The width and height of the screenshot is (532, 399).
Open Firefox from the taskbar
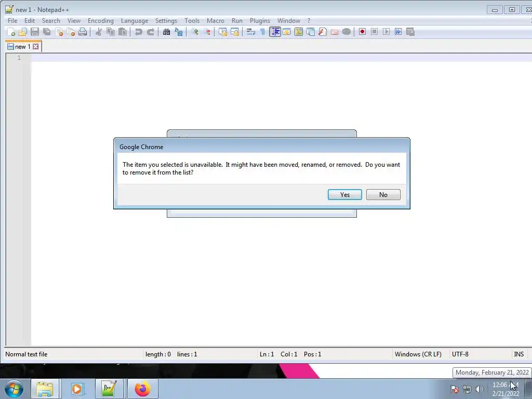coord(142,389)
